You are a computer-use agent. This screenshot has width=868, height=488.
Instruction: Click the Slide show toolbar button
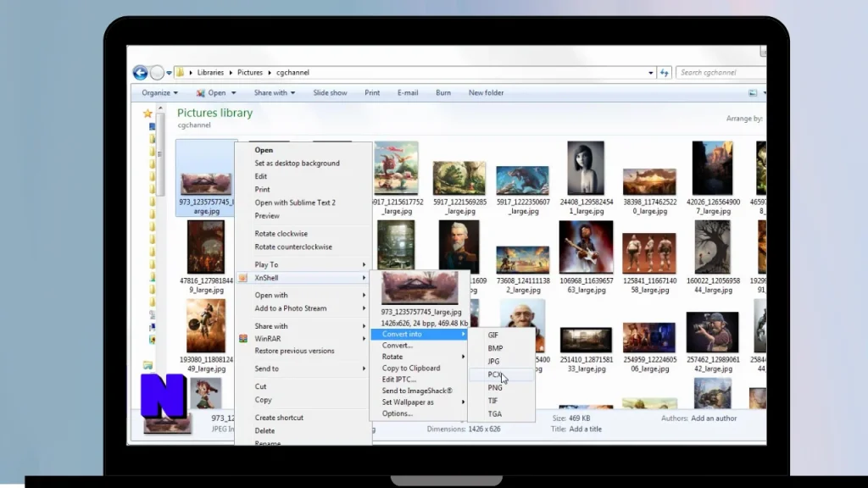pos(330,93)
